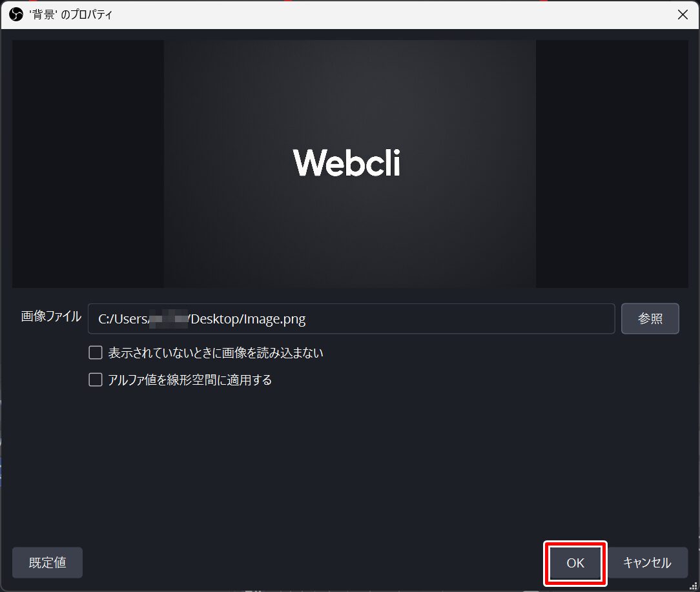The image size is (700, 592).
Task: Focus the 画像ファイル path input field
Action: click(x=351, y=319)
